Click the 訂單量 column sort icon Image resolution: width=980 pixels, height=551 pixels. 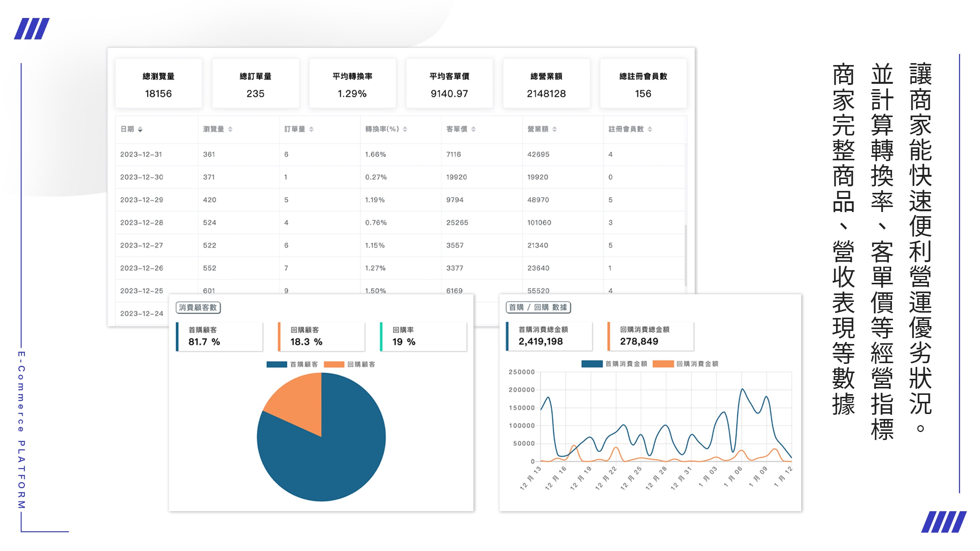coord(311,129)
